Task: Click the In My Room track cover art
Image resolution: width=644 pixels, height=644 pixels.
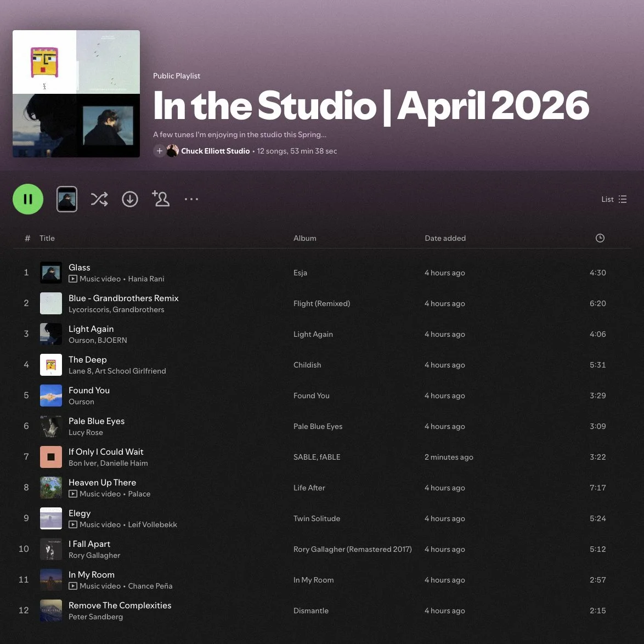Action: point(51,580)
